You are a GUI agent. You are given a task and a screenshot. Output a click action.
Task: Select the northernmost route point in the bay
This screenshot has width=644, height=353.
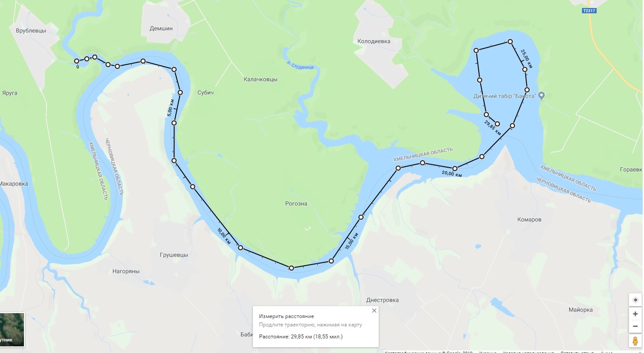(x=510, y=42)
